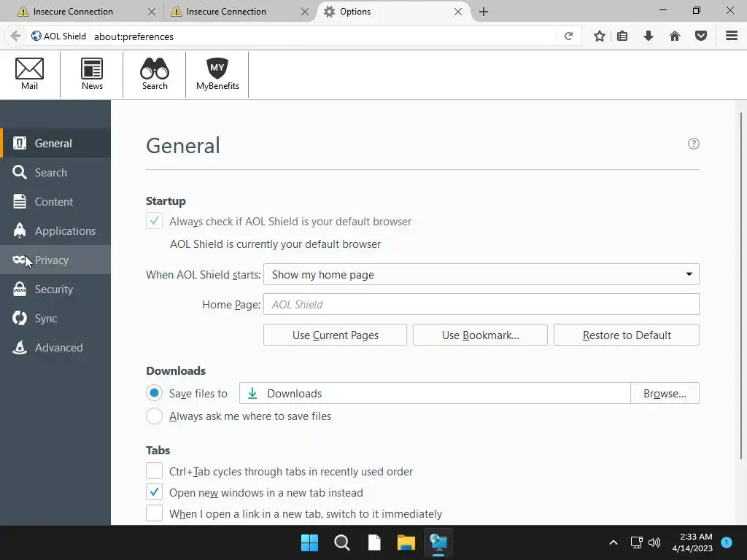Open the hamburger menu
This screenshot has height=560, width=747.
point(731,36)
